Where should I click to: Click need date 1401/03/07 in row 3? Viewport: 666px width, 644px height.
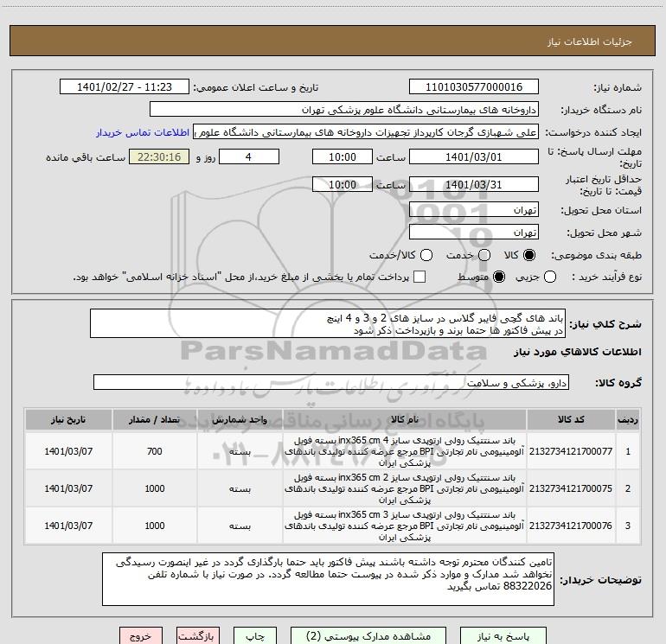(x=68, y=525)
